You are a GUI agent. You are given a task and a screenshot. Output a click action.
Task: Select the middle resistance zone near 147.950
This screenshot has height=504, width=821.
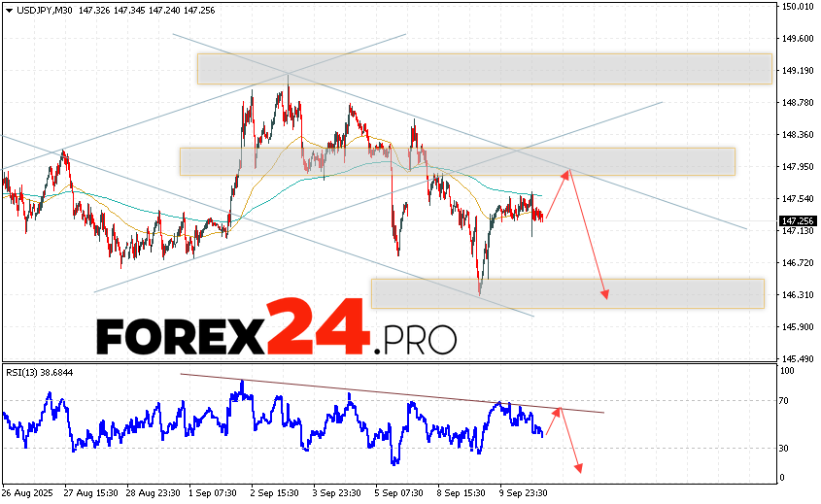click(x=457, y=161)
